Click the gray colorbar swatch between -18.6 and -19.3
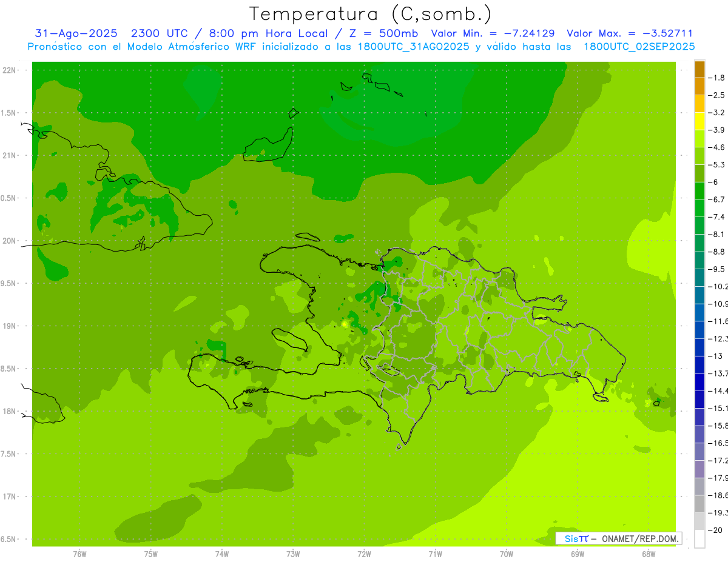 click(699, 504)
